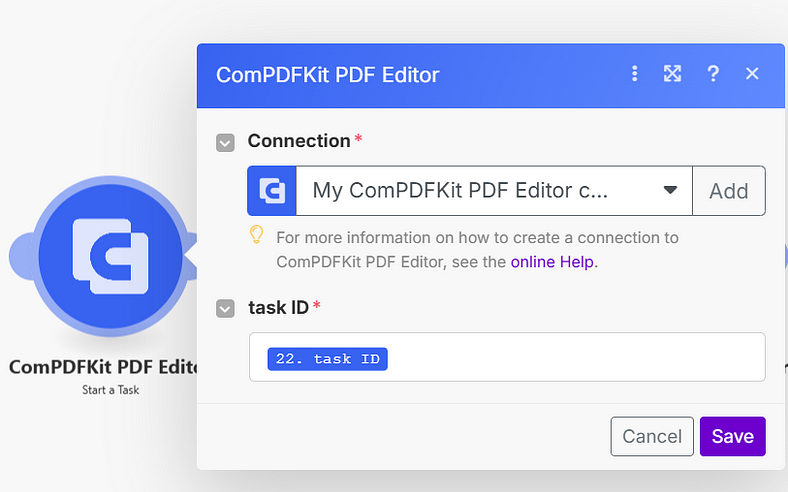Click the lightbulb hint icon
This screenshot has width=788, height=492.
click(x=256, y=235)
